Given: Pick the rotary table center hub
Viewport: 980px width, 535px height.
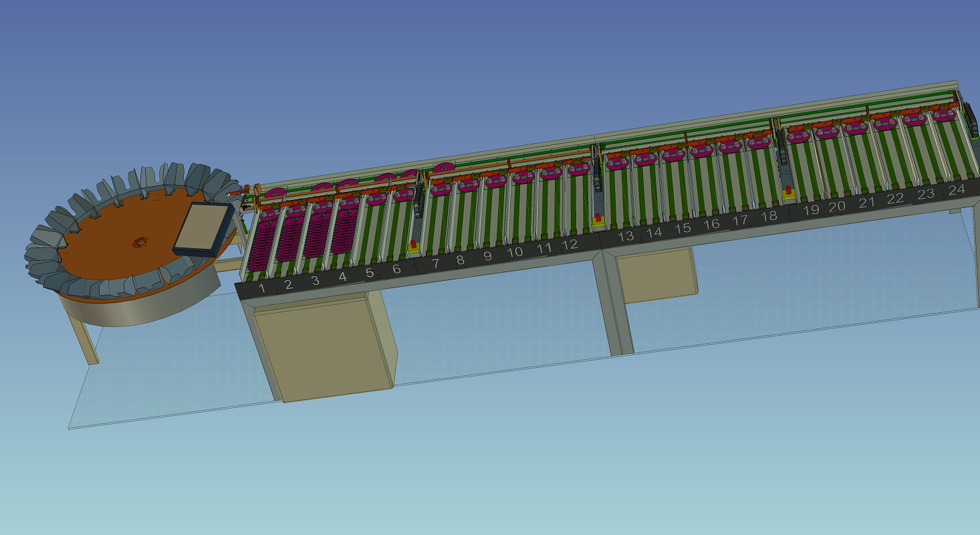Looking at the screenshot, I should click(140, 241).
